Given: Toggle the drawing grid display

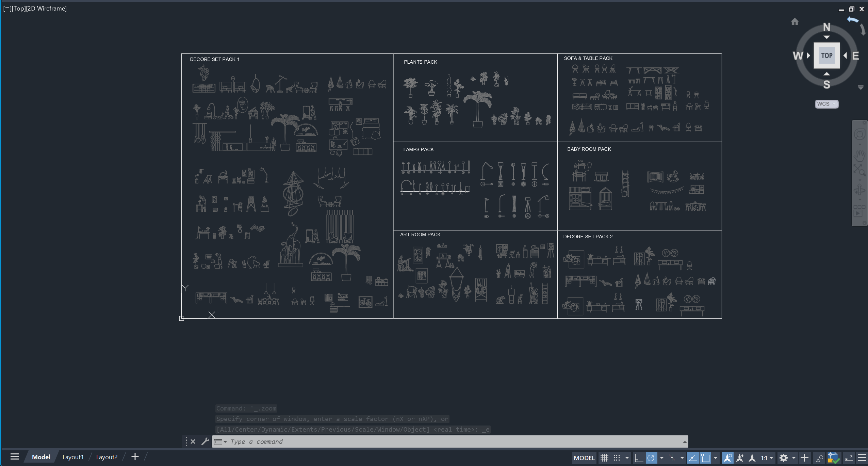Looking at the screenshot, I should [x=605, y=458].
